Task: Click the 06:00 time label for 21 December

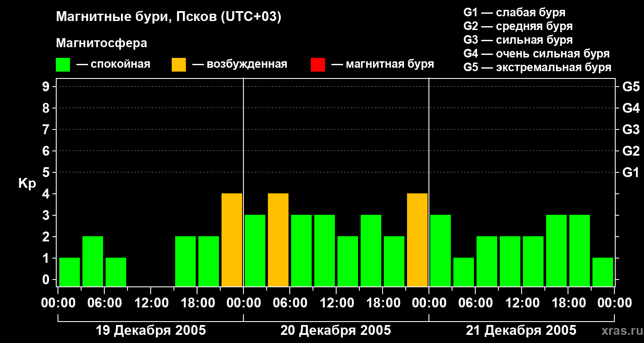Action: pyautogui.click(x=475, y=303)
